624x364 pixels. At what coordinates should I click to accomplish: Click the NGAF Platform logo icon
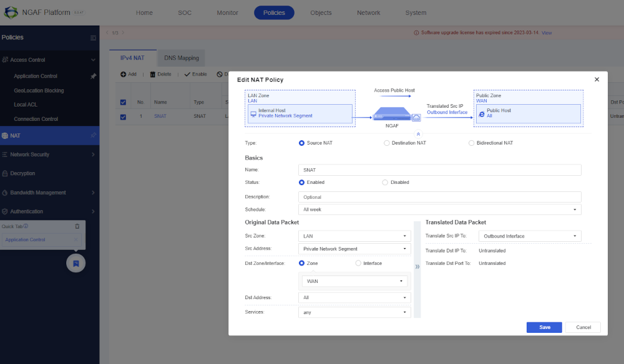pos(11,12)
